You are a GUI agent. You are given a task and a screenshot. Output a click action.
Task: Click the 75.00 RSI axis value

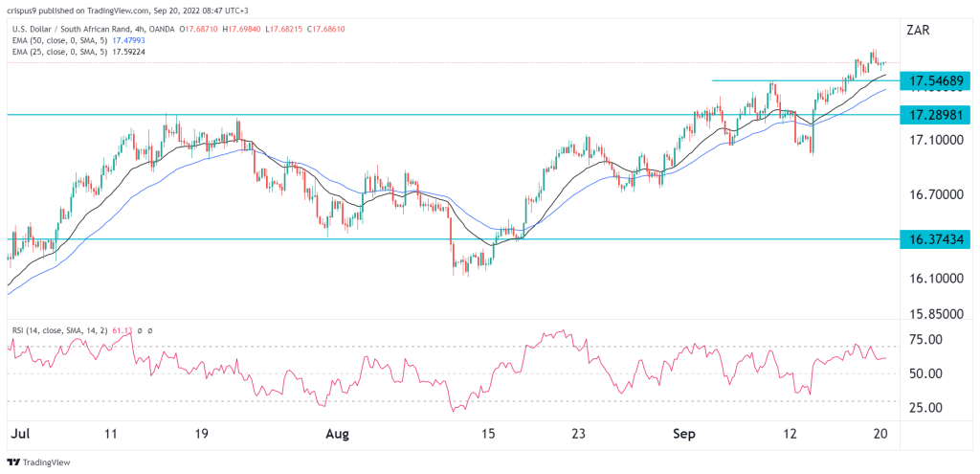(x=925, y=340)
